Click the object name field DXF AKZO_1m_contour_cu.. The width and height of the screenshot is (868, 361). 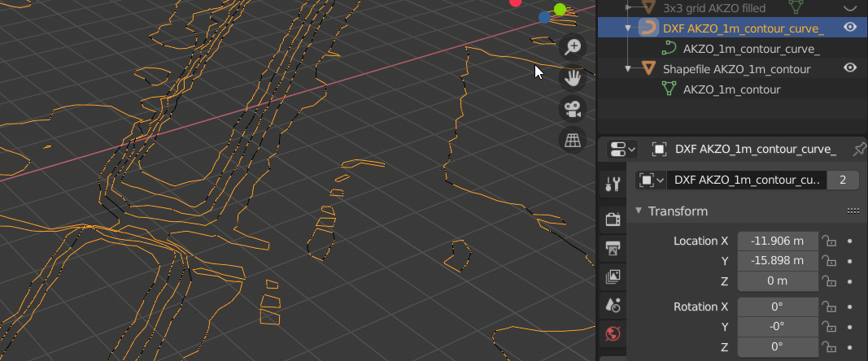tap(746, 180)
